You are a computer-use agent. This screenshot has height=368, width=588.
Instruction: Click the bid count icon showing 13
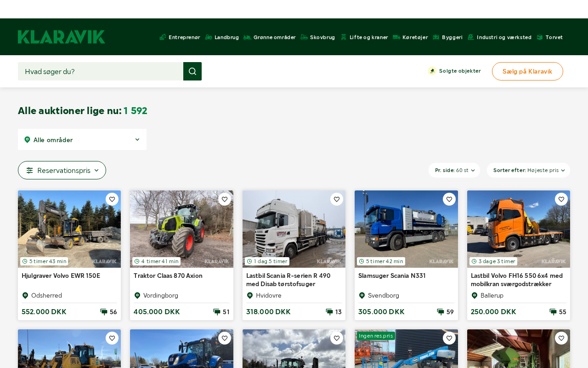(x=329, y=312)
